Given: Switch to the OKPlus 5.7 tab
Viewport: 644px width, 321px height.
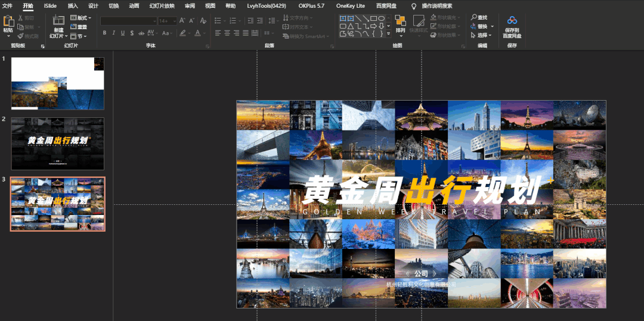Looking at the screenshot, I should tap(312, 6).
